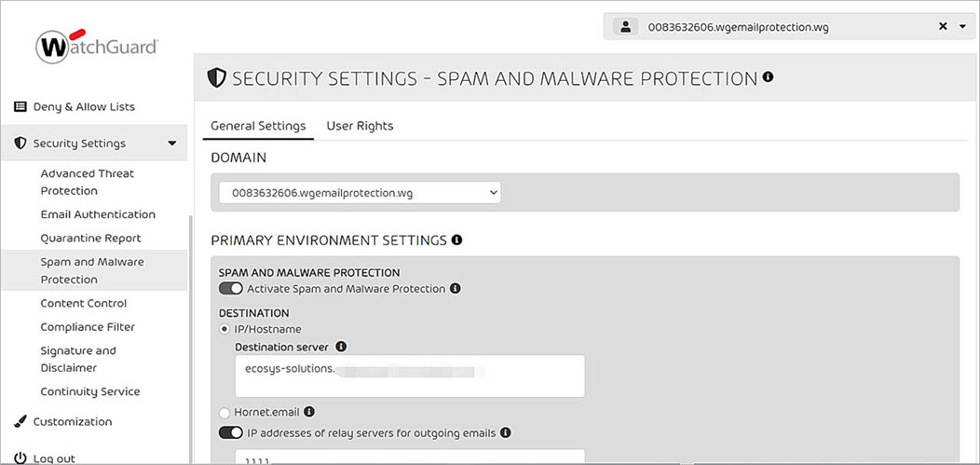Click info icon next to Destination server

click(341, 347)
